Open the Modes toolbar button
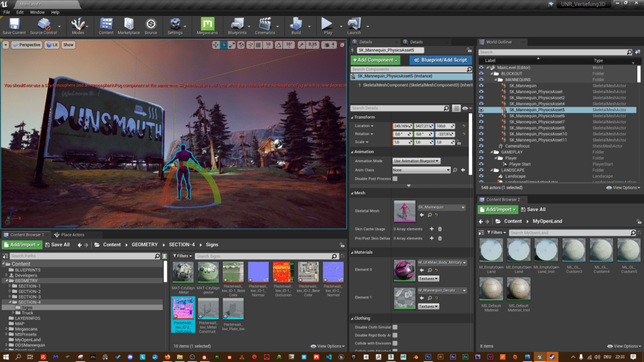This screenshot has height=362, width=644. (77, 26)
